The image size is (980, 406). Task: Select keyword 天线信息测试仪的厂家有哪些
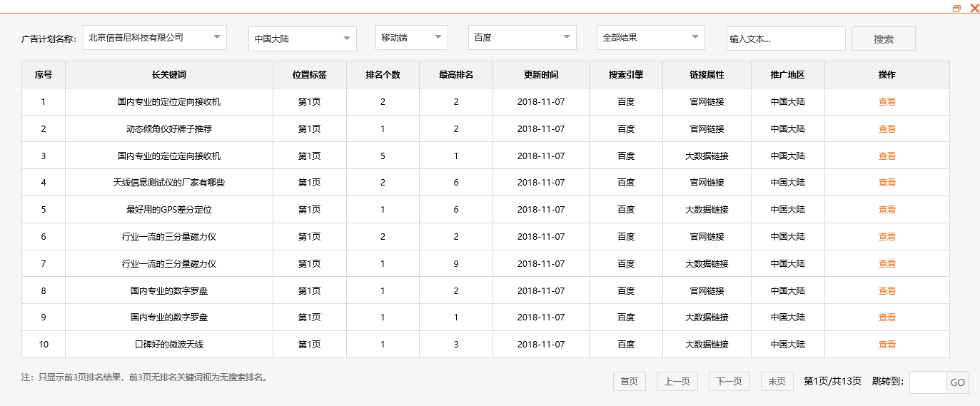pos(169,183)
